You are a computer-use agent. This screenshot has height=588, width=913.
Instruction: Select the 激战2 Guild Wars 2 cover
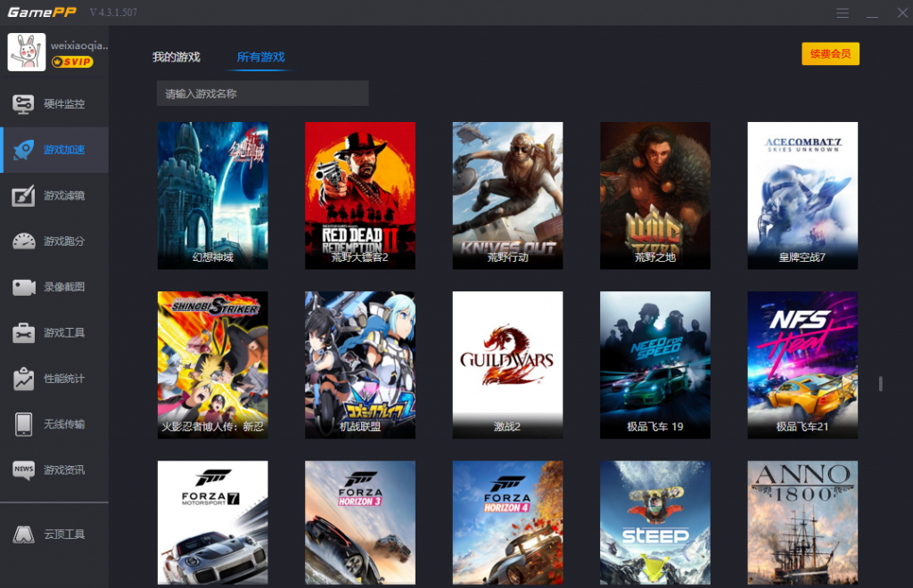tap(507, 364)
